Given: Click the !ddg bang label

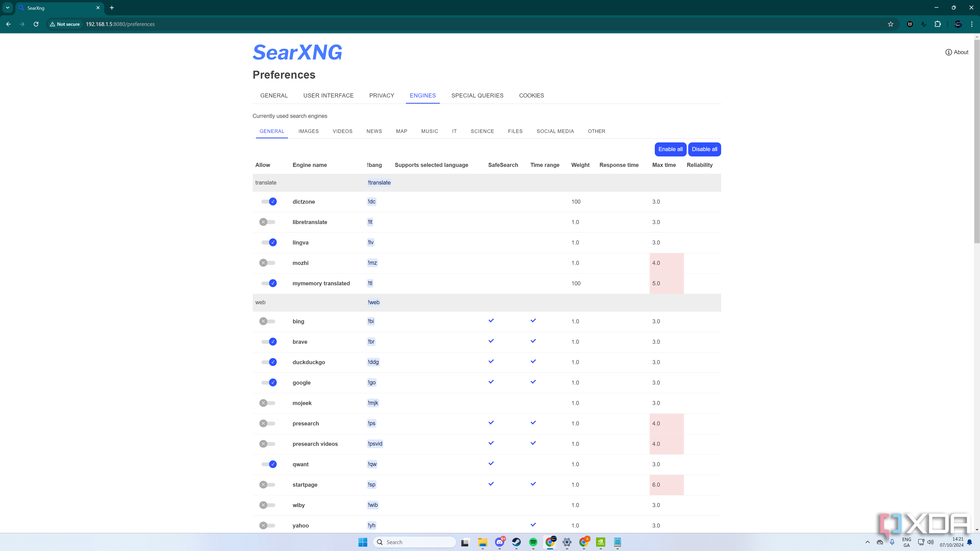Looking at the screenshot, I should (x=373, y=362).
